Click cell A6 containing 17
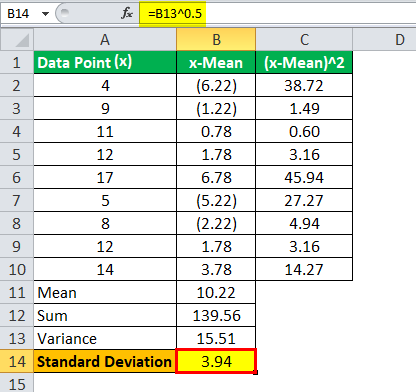 [105, 177]
